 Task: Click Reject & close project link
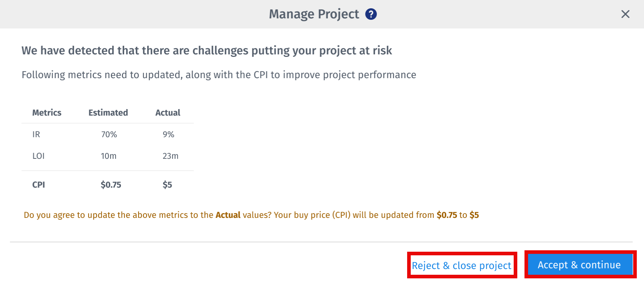point(461,265)
